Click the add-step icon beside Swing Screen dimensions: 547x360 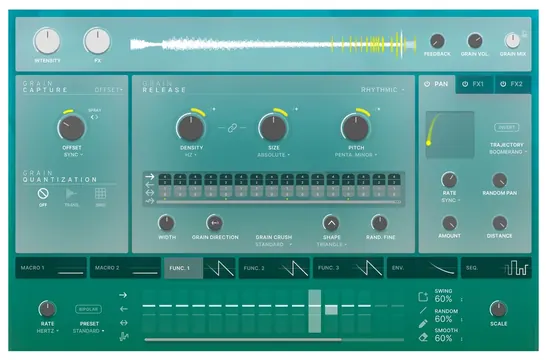point(423,297)
